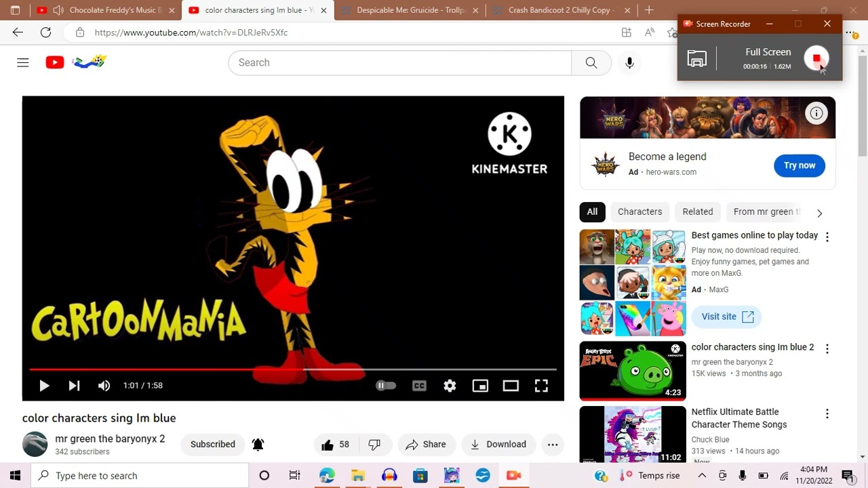Viewport: 868px width, 488px height.
Task: Click the search magnifier button
Action: pyautogui.click(x=591, y=62)
